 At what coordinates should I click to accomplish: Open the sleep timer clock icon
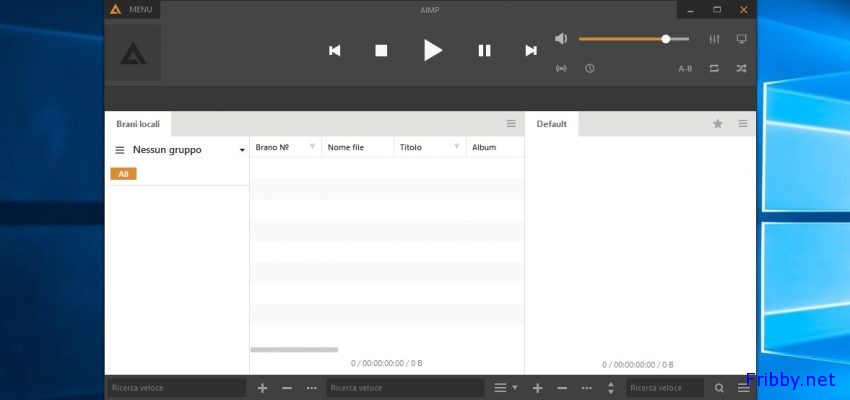[589, 69]
